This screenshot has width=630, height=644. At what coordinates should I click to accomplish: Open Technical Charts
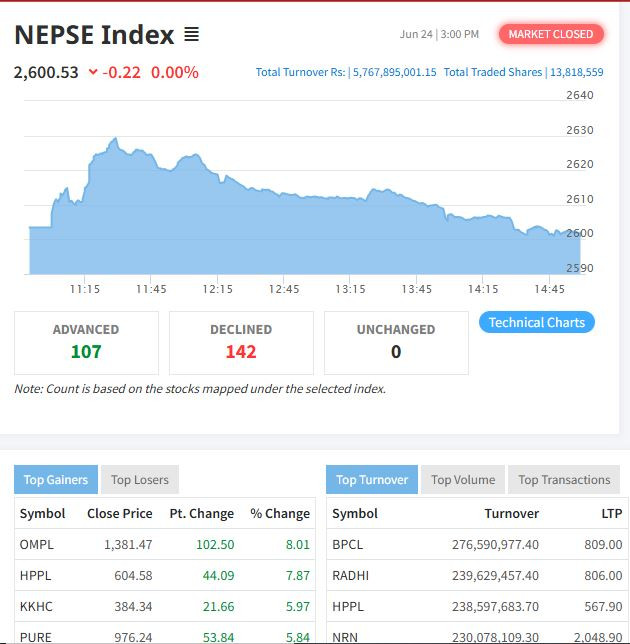point(537,322)
